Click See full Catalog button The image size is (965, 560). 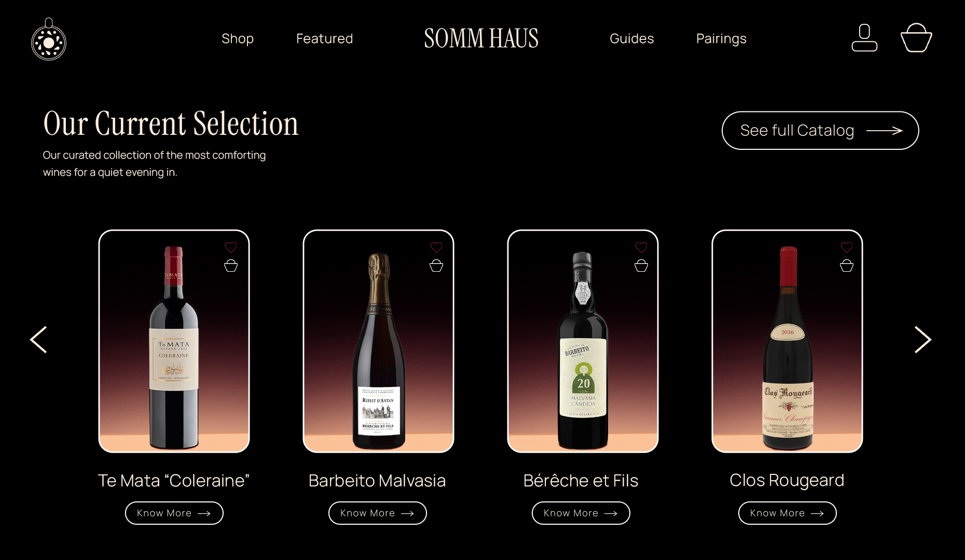820,131
